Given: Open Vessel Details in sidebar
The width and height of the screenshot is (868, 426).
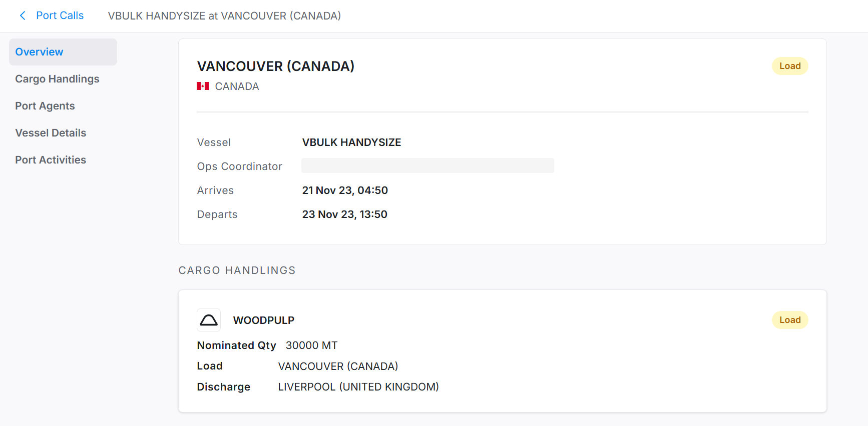Looking at the screenshot, I should pyautogui.click(x=51, y=133).
